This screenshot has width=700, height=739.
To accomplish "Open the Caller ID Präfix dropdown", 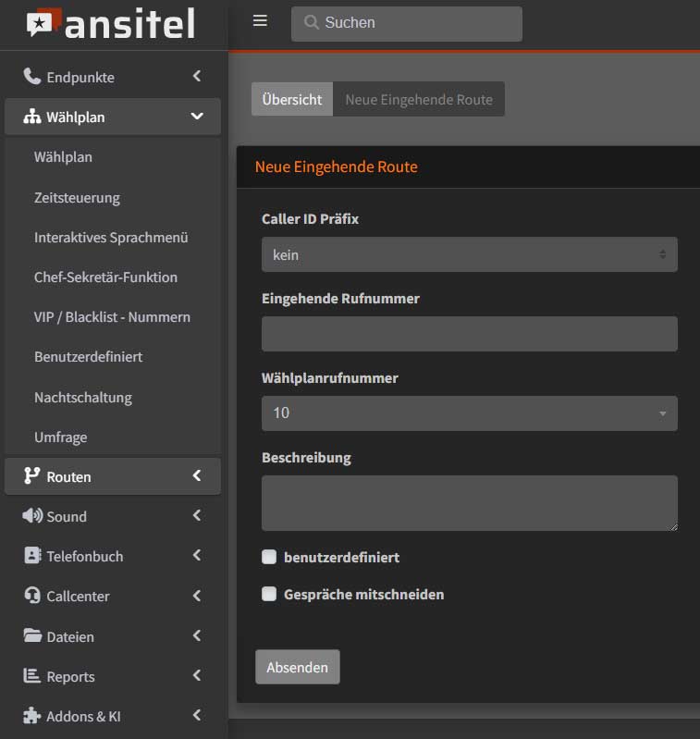I will click(x=470, y=254).
